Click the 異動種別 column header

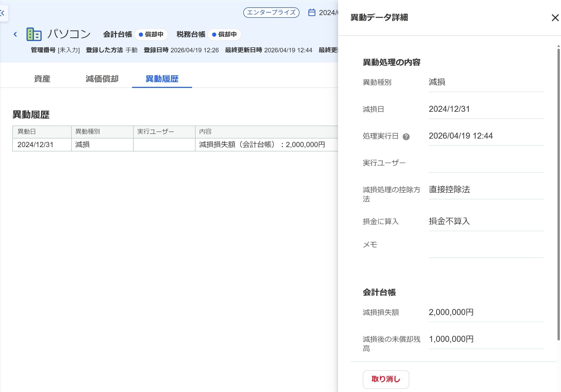102,132
